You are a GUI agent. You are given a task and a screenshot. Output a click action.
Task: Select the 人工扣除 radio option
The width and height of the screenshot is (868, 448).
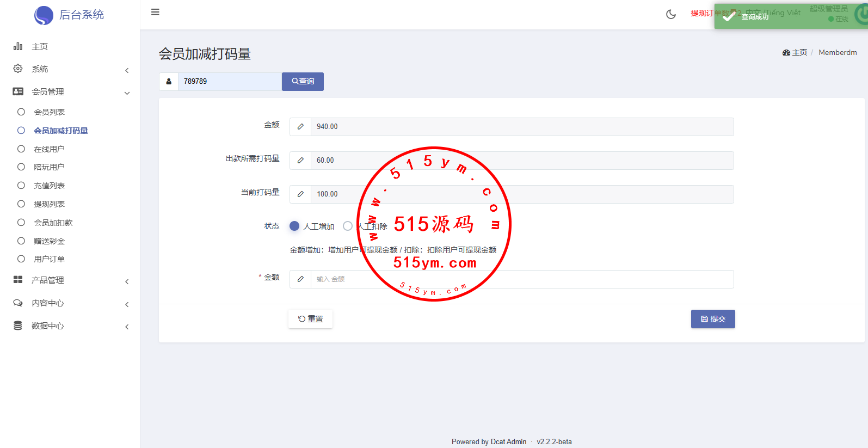point(348,226)
